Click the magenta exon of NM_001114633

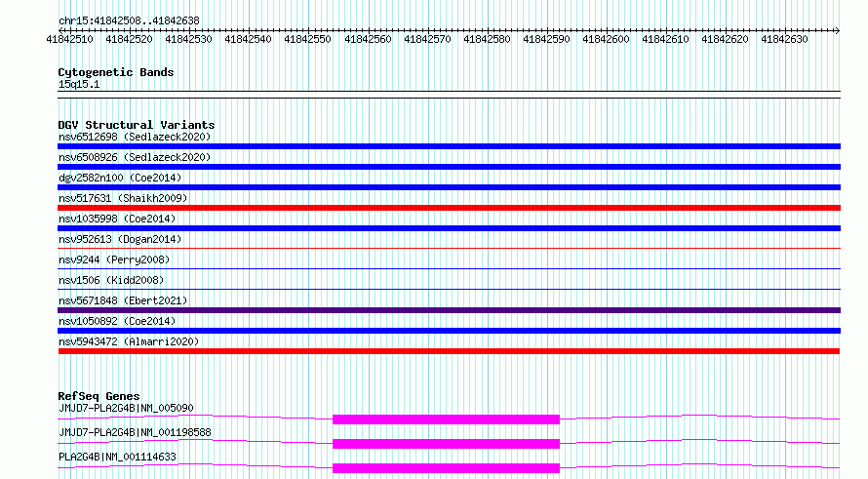pyautogui.click(x=446, y=468)
